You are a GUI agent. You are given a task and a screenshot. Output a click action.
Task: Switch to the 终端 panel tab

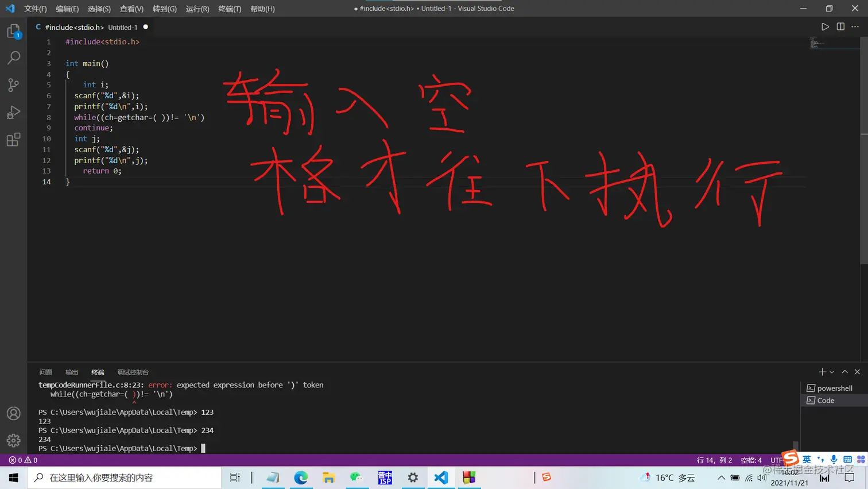click(98, 372)
